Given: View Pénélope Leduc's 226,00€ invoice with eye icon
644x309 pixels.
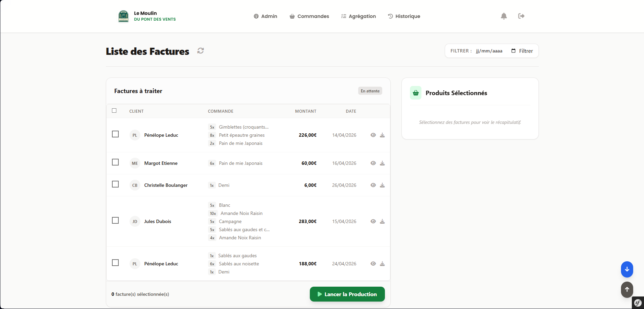Looking at the screenshot, I should [x=373, y=135].
